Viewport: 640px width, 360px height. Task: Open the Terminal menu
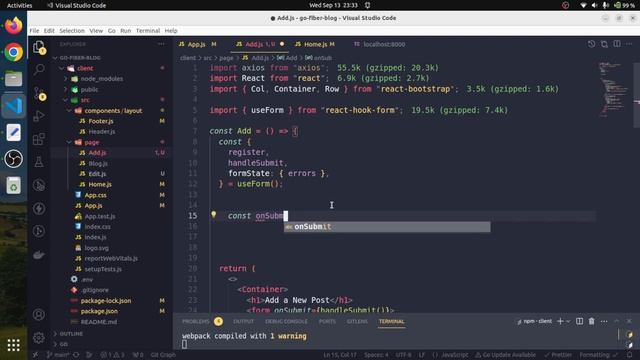[x=148, y=31]
